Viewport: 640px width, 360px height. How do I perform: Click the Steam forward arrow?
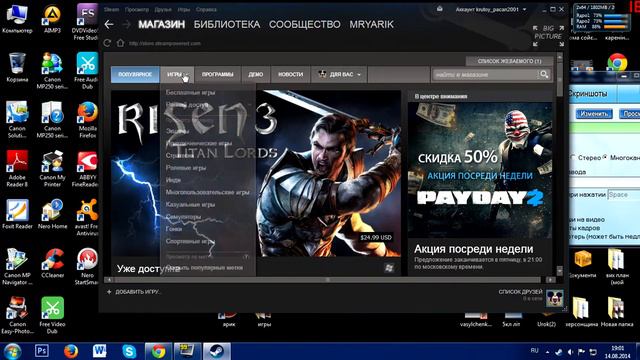[x=127, y=24]
